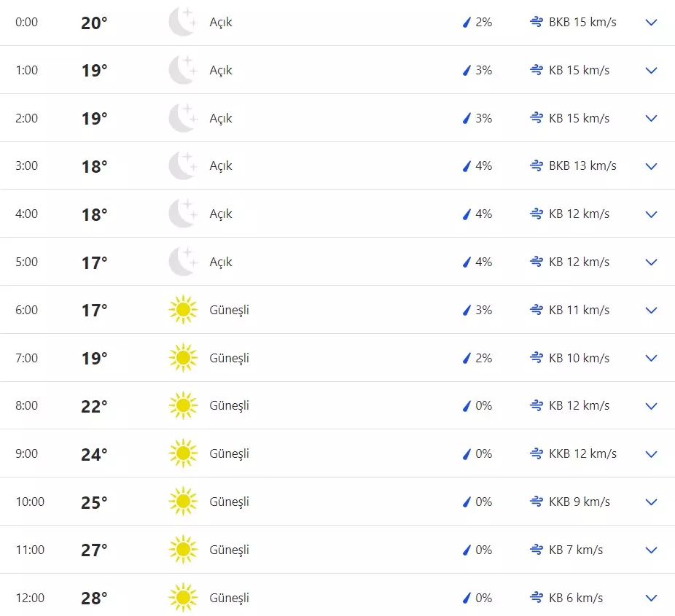Click the wind icon at 2:00
This screenshot has height=616, width=675.
pyautogui.click(x=537, y=118)
